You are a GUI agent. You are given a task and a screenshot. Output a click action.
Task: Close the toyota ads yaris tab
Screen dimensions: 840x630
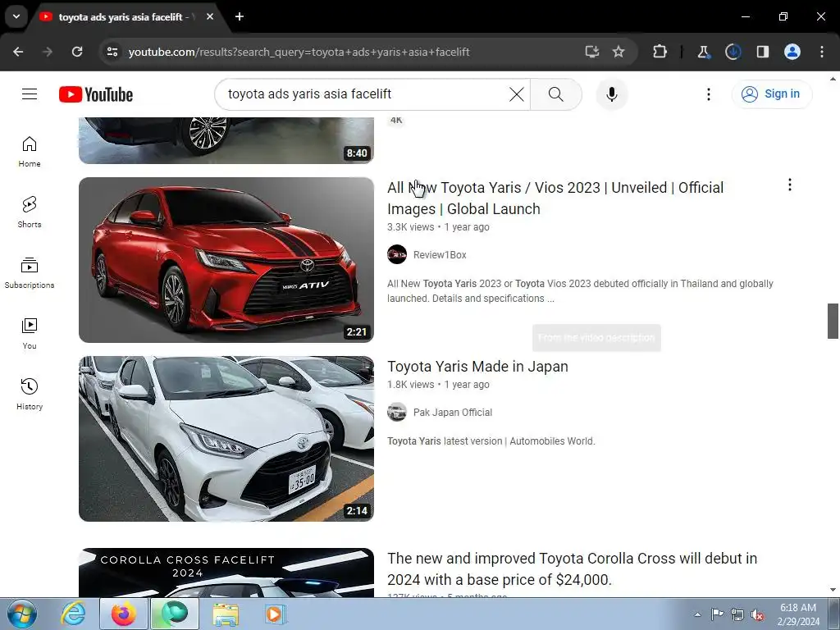click(x=210, y=16)
